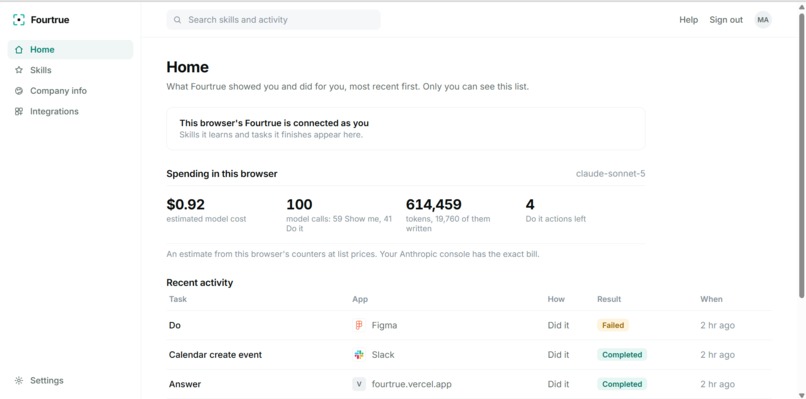Click the 100 model calls value
This screenshot has width=806, height=399.
pyautogui.click(x=299, y=205)
